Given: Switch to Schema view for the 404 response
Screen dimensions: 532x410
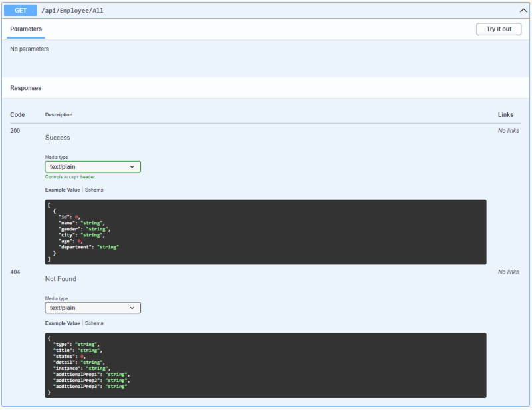Looking at the screenshot, I should pos(94,323).
